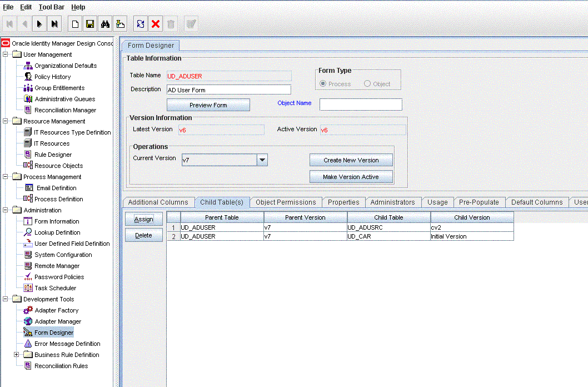Screen dimensions: 588x387
Task: Go to the first record toolbar icon
Action: coord(10,24)
